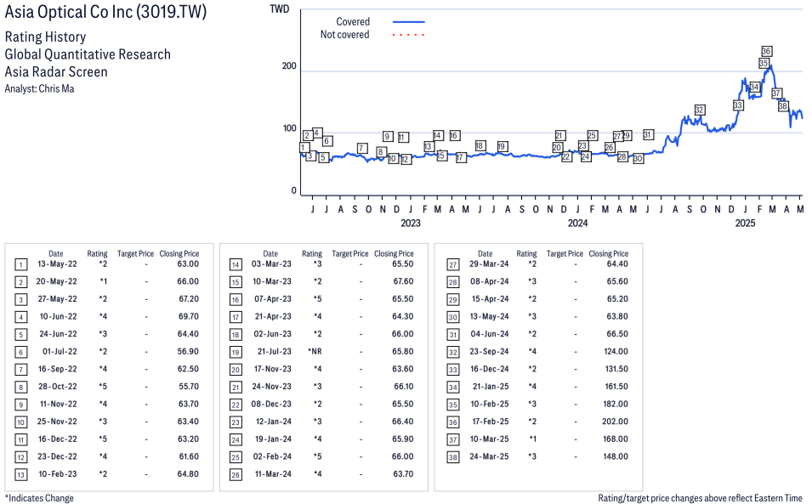The height and width of the screenshot is (504, 812).
Task: Click the date 16-Dec-22 in the table
Action: click(58, 439)
